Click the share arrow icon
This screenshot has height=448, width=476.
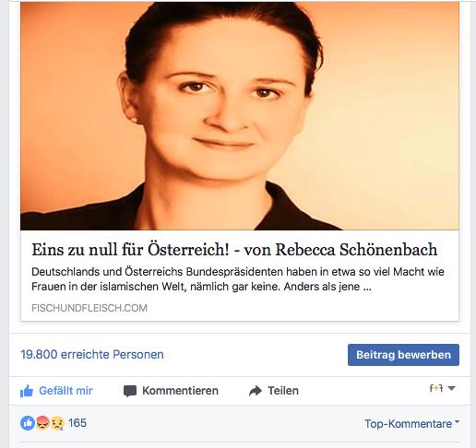click(x=256, y=391)
